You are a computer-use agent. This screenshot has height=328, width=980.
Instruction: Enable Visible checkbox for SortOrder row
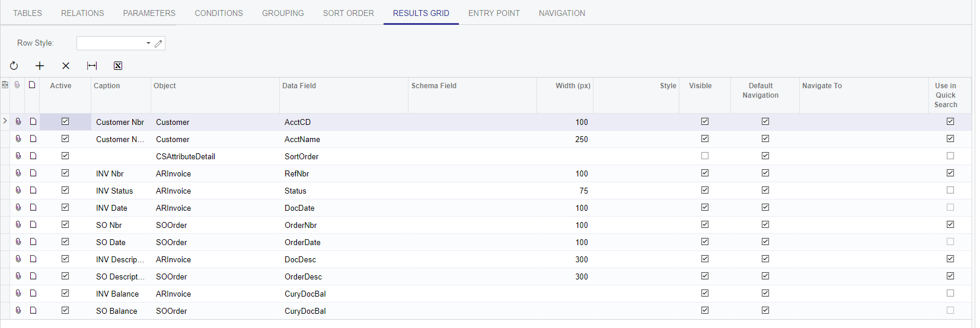pyautogui.click(x=705, y=156)
